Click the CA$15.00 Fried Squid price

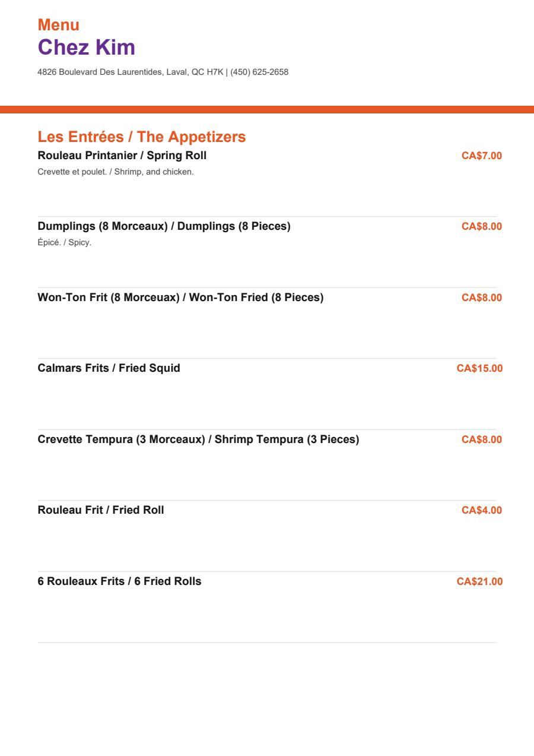pos(479,368)
